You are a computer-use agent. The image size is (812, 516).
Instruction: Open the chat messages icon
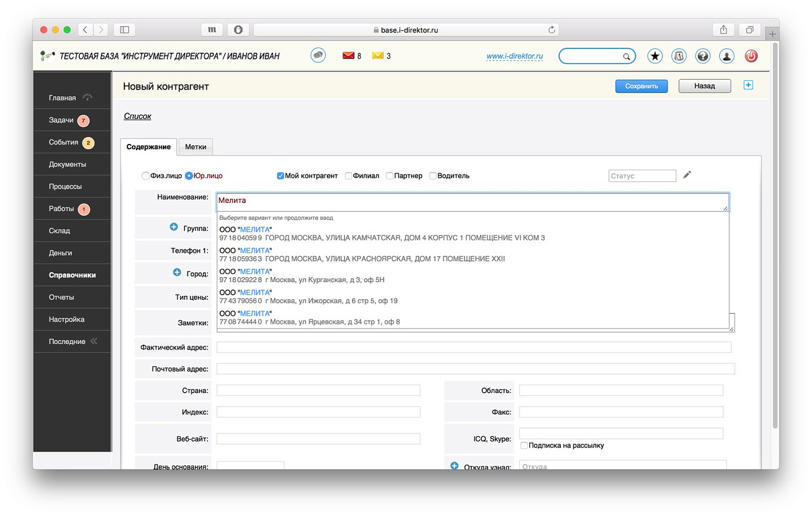coord(318,56)
